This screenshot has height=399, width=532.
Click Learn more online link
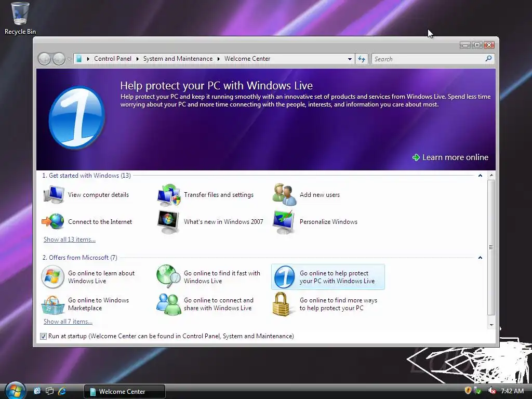click(450, 157)
